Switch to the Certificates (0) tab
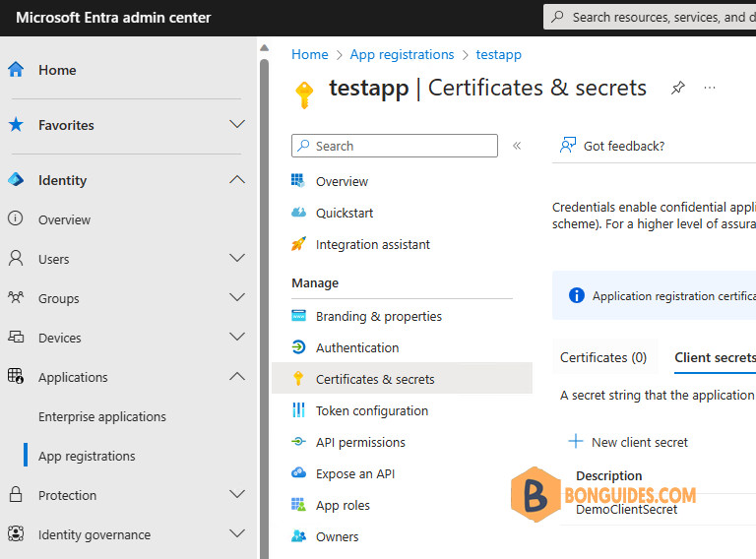756x559 pixels. (603, 357)
